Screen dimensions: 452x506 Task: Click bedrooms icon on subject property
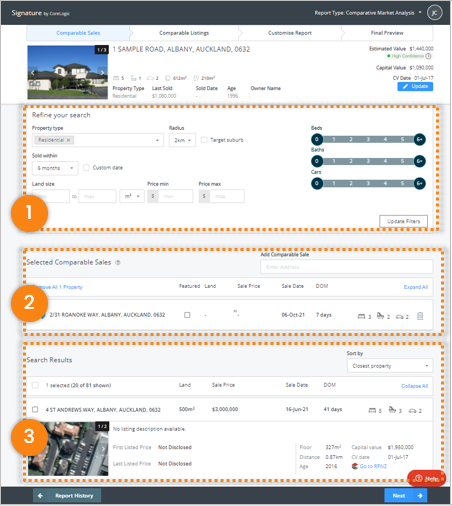(116, 78)
